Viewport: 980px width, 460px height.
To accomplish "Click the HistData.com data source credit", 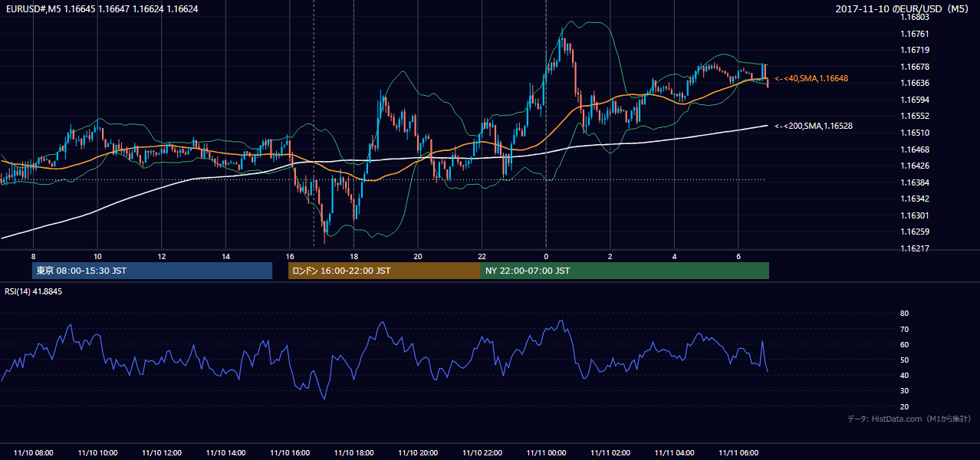I will click(909, 419).
